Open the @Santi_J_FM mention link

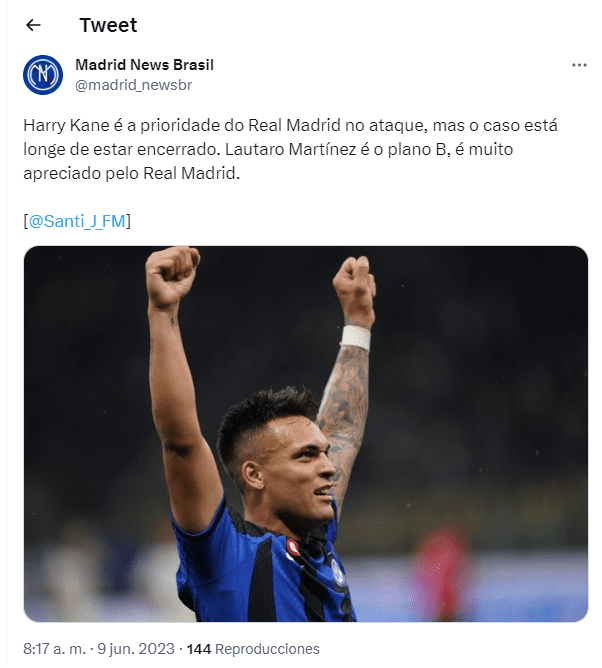[77, 222]
